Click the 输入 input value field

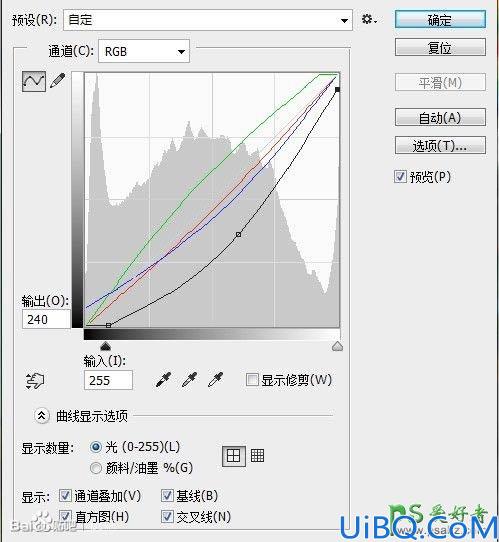click(x=108, y=380)
